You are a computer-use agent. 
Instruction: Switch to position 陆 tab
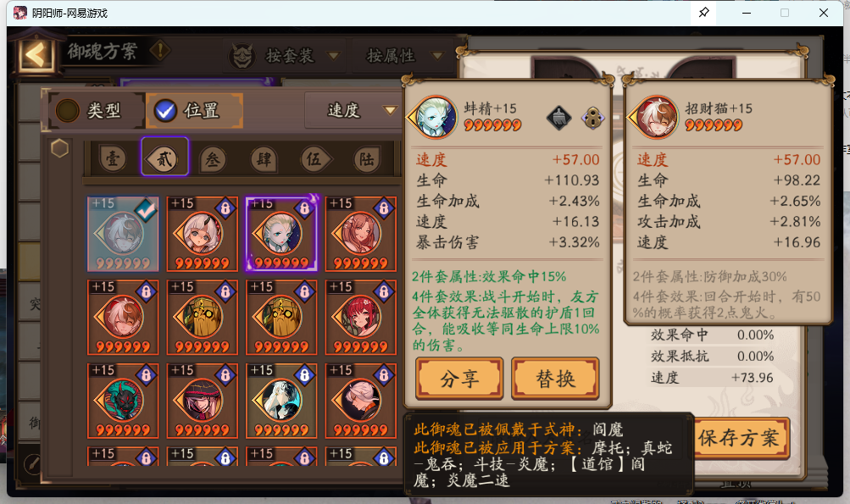coord(366,159)
